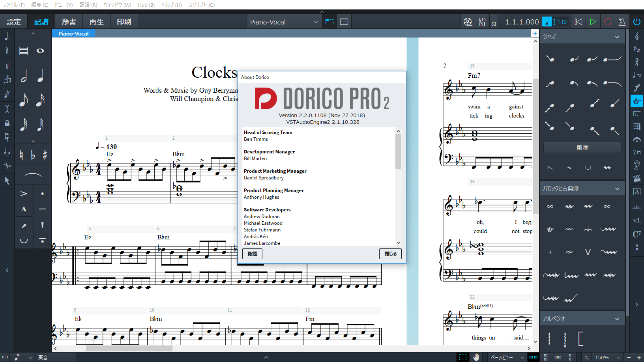Choose the flat accidental

point(33,155)
